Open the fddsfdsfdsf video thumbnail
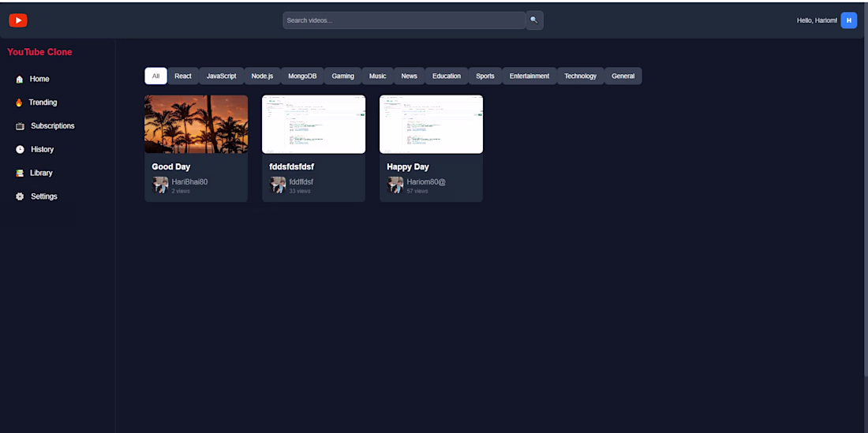 click(313, 124)
